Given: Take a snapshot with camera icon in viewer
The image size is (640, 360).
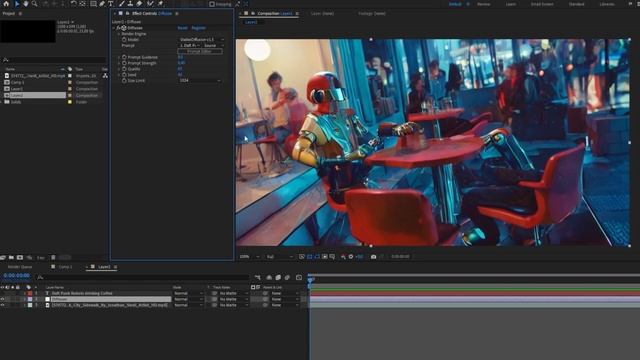Looking at the screenshot, I should [373, 257].
